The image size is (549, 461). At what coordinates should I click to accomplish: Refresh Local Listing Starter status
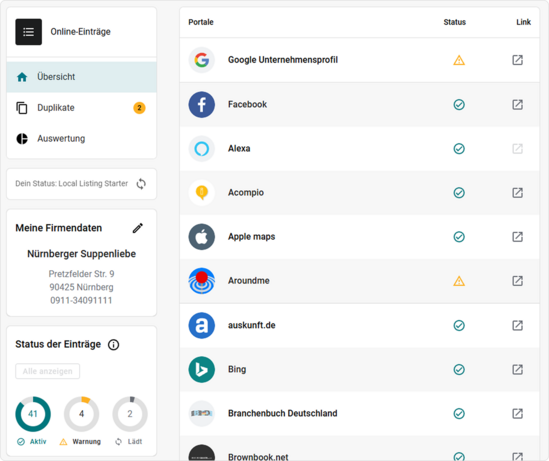click(141, 184)
